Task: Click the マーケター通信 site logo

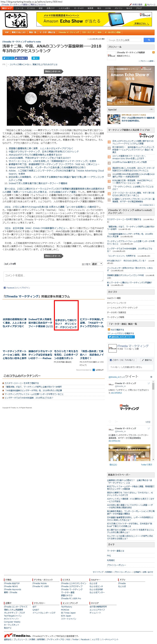Action: coord(16,20)
